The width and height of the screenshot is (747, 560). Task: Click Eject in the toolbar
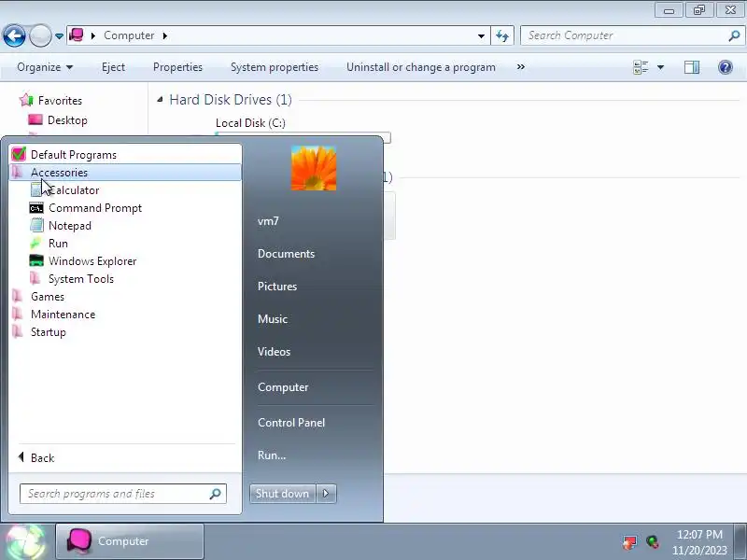[x=113, y=67]
